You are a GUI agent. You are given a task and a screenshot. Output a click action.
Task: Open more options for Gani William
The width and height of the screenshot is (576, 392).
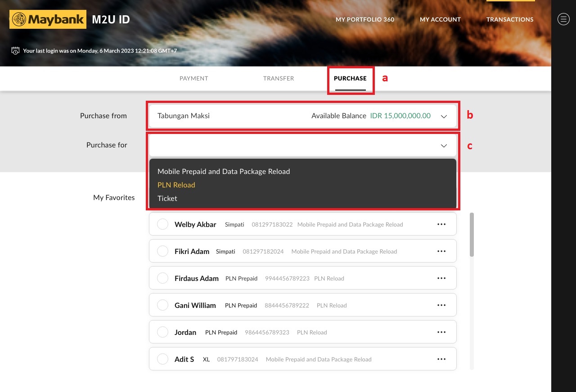441,305
